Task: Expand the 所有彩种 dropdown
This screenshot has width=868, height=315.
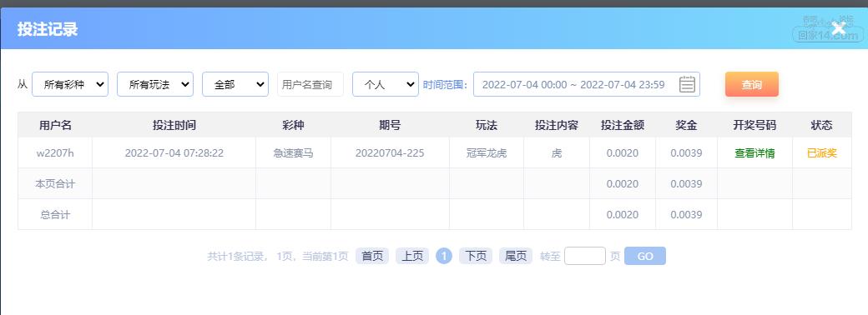Action: tap(70, 84)
